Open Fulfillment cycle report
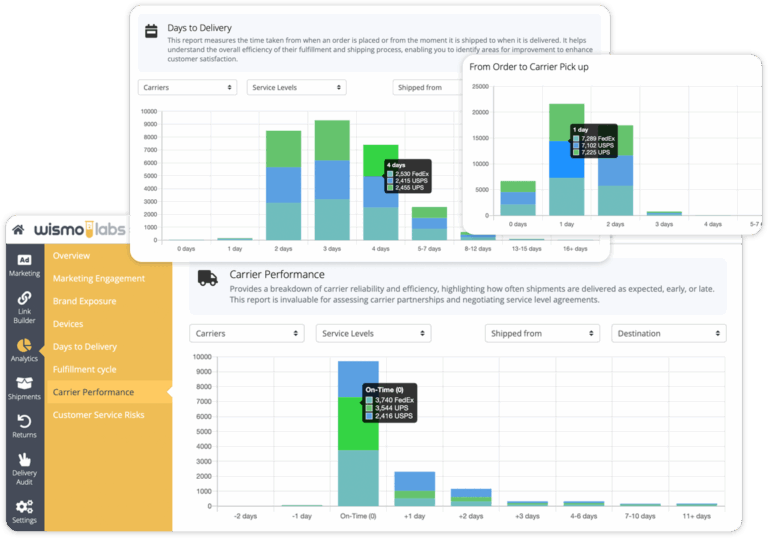Screen dimensions: 768x538 [85, 369]
